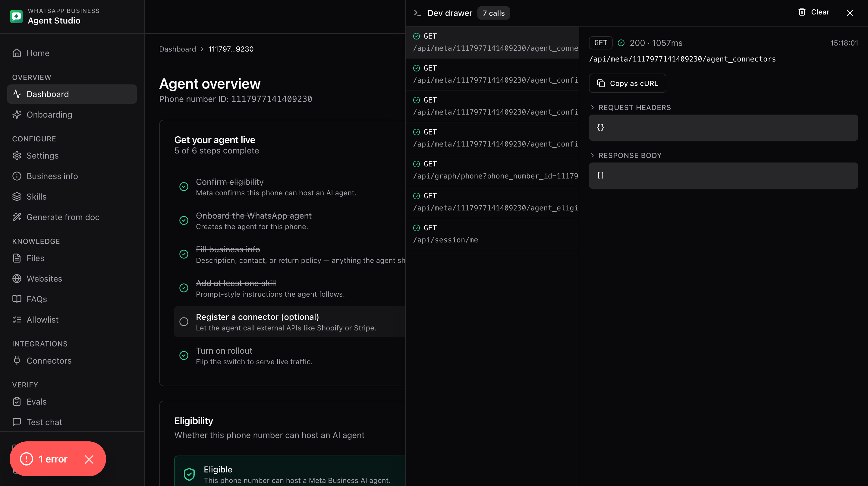Click the 200 status success icon
The width and height of the screenshot is (868, 486).
(621, 43)
